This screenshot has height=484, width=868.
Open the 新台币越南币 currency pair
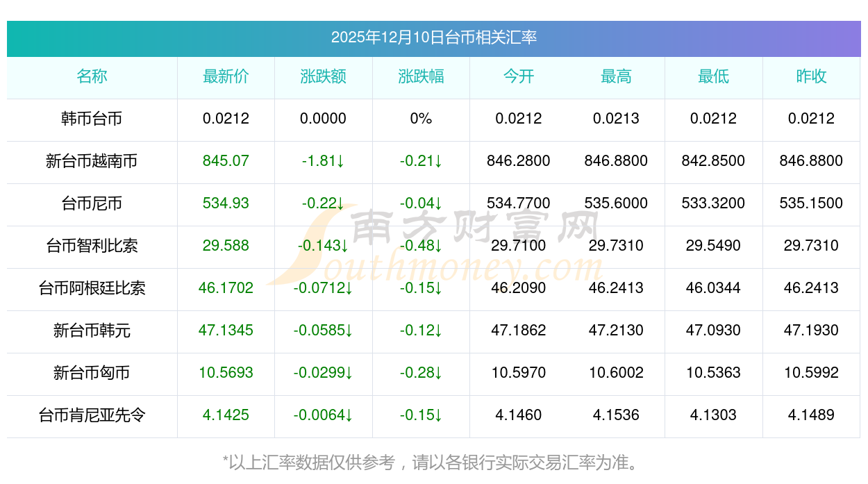pyautogui.click(x=92, y=161)
